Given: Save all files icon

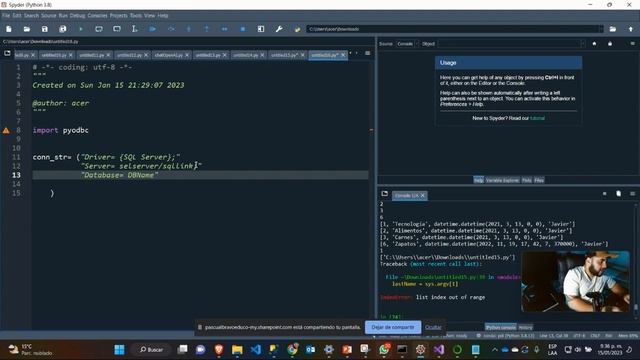Looking at the screenshot, I should click(62, 29).
